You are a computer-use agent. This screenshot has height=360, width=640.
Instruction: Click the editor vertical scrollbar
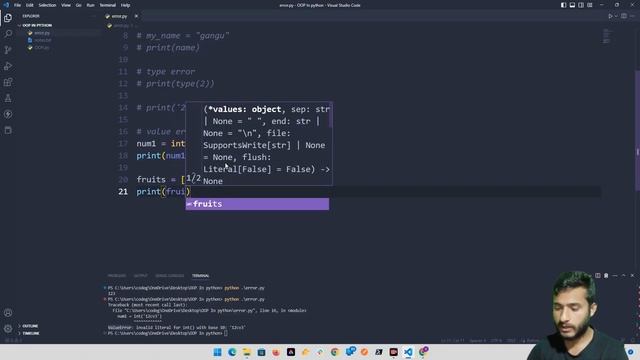click(x=638, y=131)
